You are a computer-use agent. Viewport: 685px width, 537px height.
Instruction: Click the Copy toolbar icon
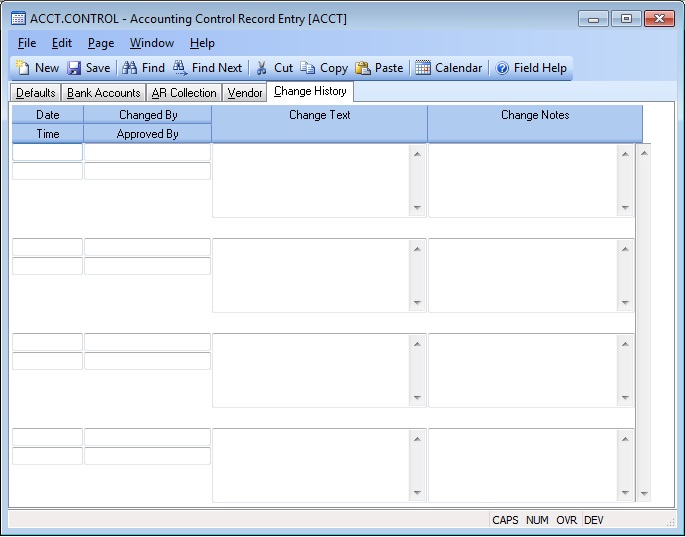[x=309, y=68]
